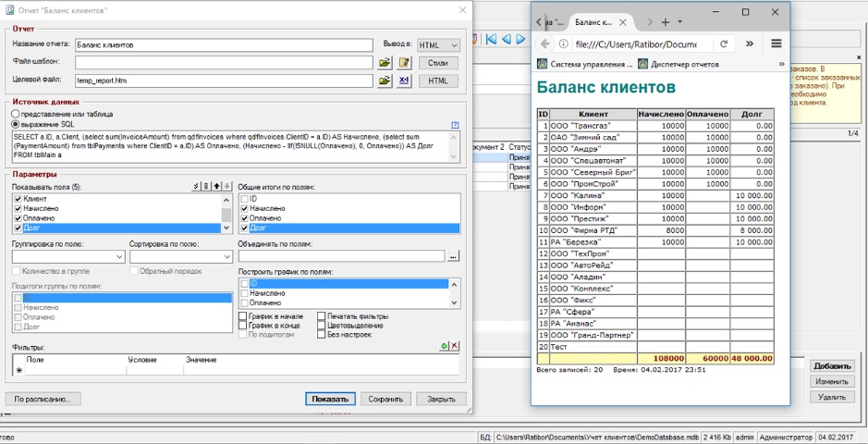This screenshot has height=444, width=868.
Task: Open the browser hamburger menu
Action: click(x=776, y=43)
